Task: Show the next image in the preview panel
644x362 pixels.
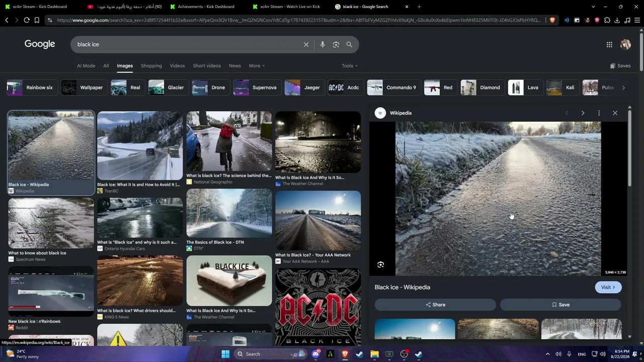Action: [583, 113]
